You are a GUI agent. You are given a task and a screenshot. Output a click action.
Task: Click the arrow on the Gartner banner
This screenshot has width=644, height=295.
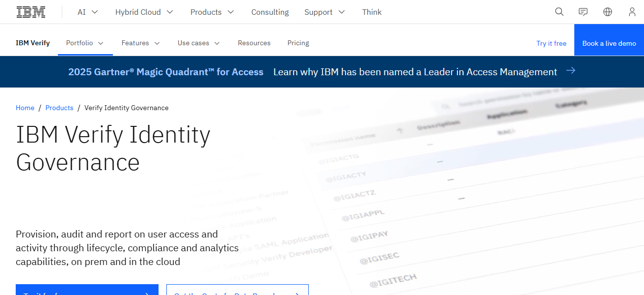tap(570, 71)
